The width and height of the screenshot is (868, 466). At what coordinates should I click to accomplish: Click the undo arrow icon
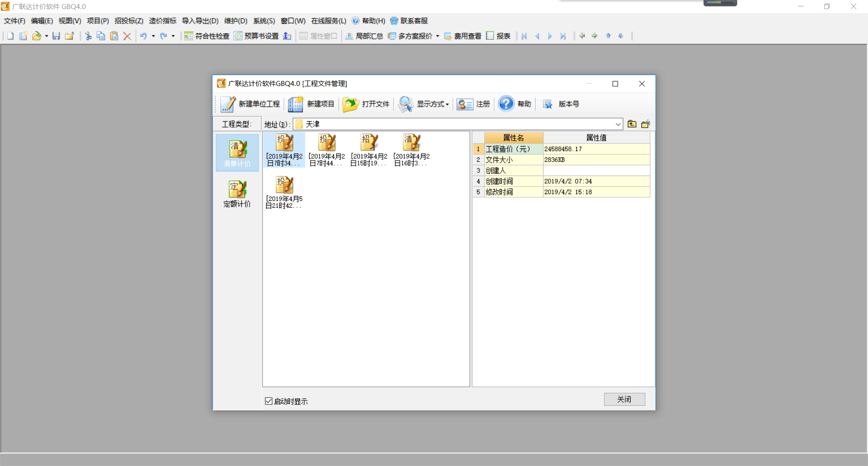(143, 36)
